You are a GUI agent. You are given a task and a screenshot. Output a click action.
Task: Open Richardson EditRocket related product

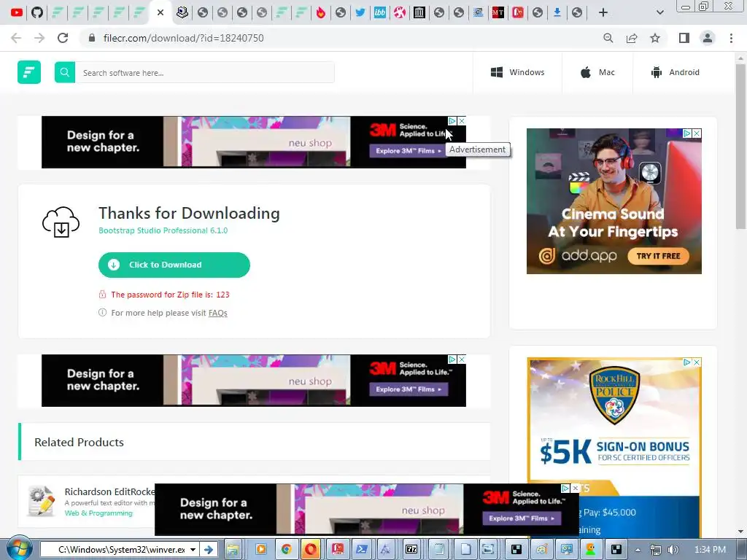coord(109,491)
